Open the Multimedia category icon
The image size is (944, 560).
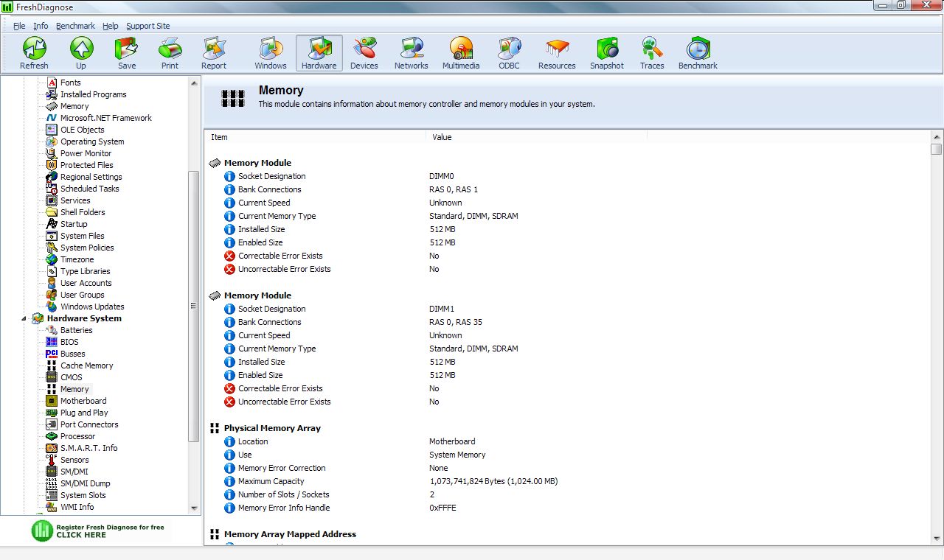click(461, 53)
